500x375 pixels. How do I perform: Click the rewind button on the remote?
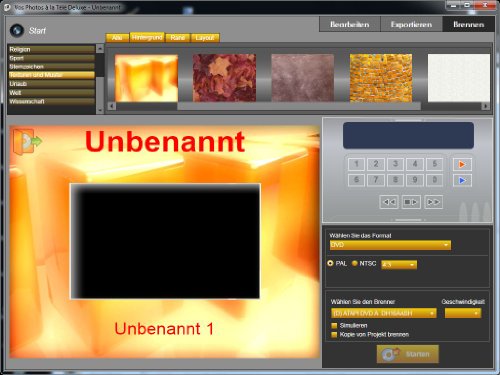[389, 202]
